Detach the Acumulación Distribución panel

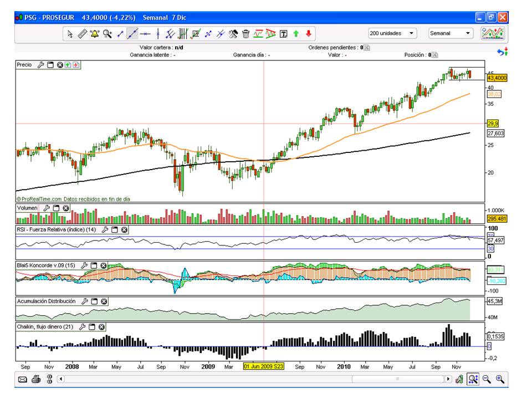[94, 301]
